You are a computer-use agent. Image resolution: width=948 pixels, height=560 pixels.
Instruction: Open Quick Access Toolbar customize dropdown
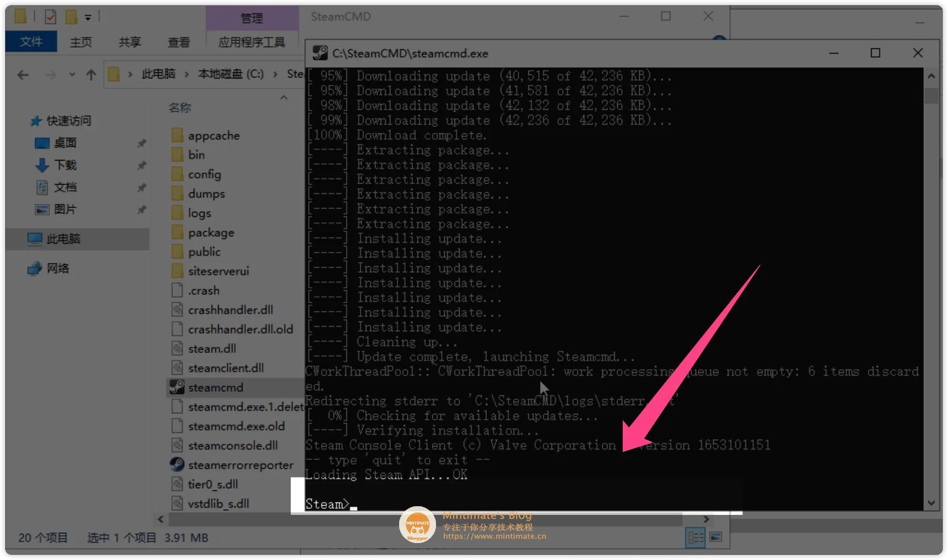coord(88,17)
